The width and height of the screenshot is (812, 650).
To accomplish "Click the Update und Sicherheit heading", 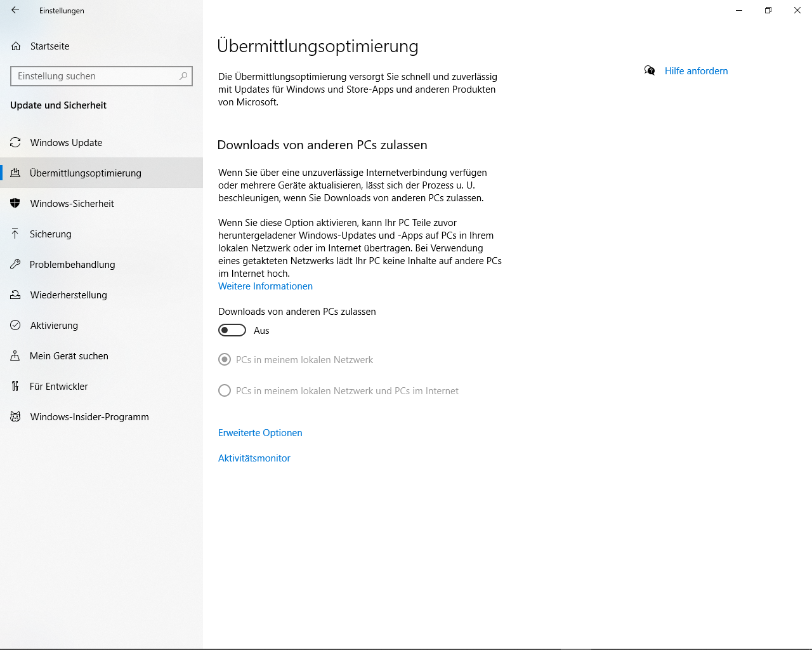I will tap(58, 105).
